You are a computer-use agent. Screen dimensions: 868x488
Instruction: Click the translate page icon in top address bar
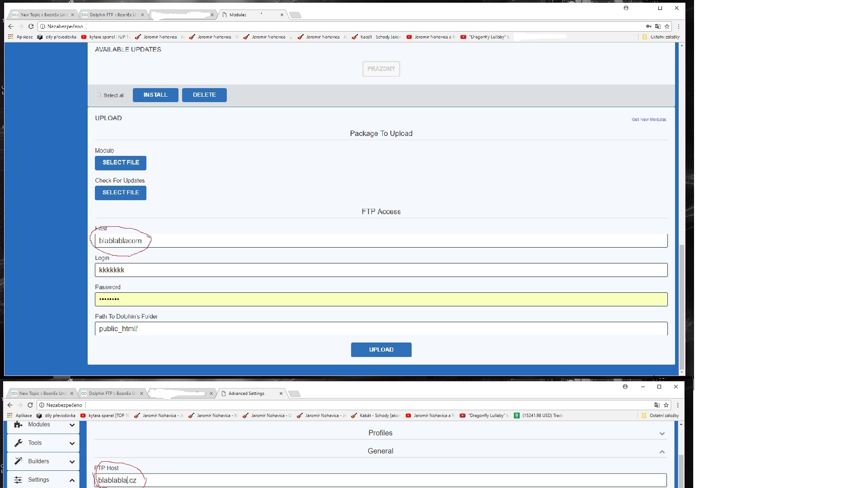658,27
